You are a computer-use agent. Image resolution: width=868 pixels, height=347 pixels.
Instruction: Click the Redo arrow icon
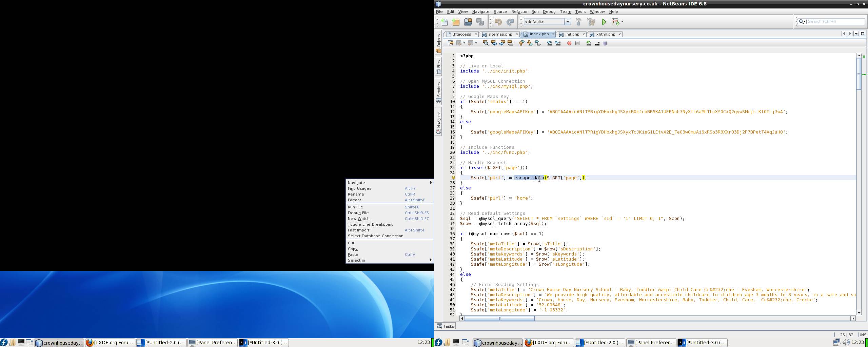510,22
